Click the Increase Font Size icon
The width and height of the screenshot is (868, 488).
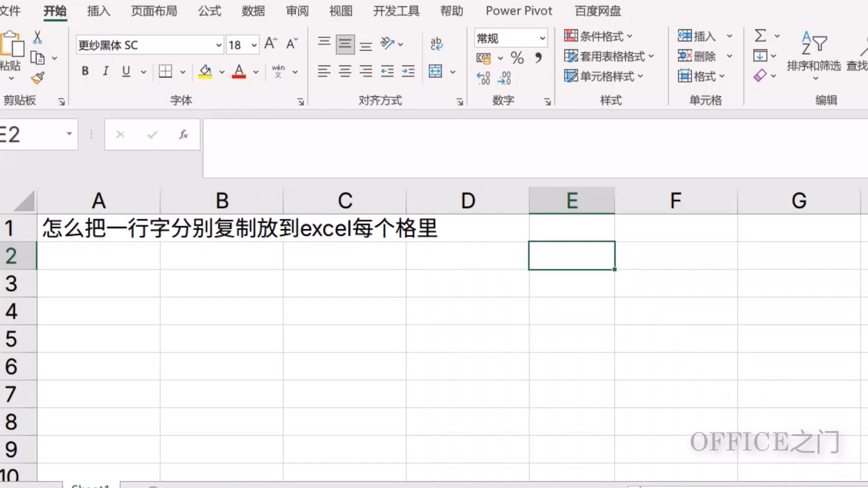coord(270,43)
